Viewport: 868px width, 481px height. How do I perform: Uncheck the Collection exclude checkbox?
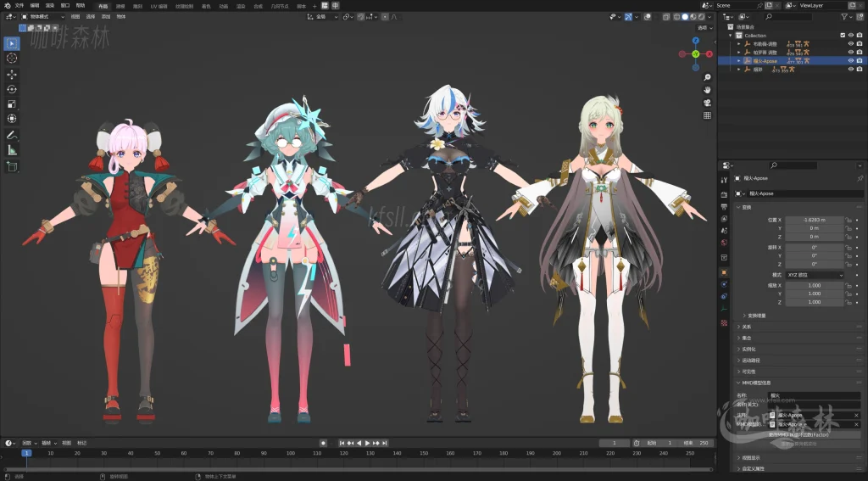click(843, 36)
